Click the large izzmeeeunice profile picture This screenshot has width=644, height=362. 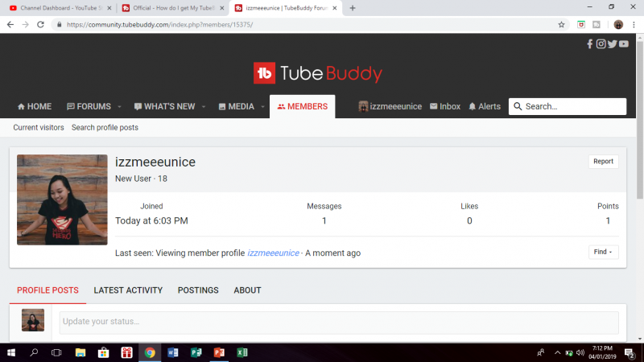click(x=62, y=200)
